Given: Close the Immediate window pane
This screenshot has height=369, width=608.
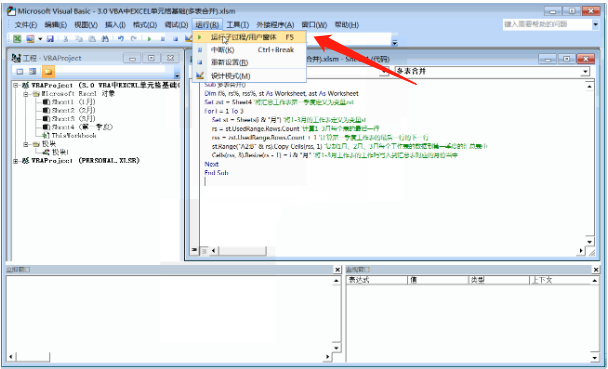Looking at the screenshot, I should [x=337, y=270].
